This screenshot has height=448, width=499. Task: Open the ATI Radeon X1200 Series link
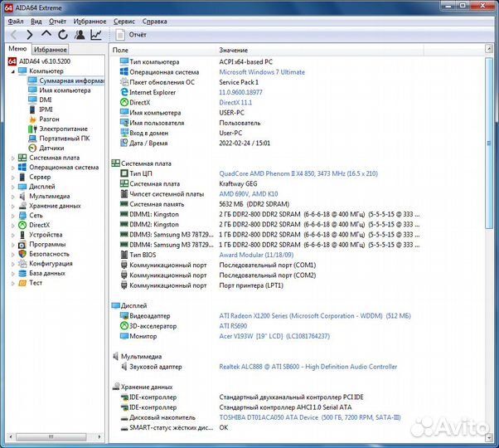click(315, 316)
